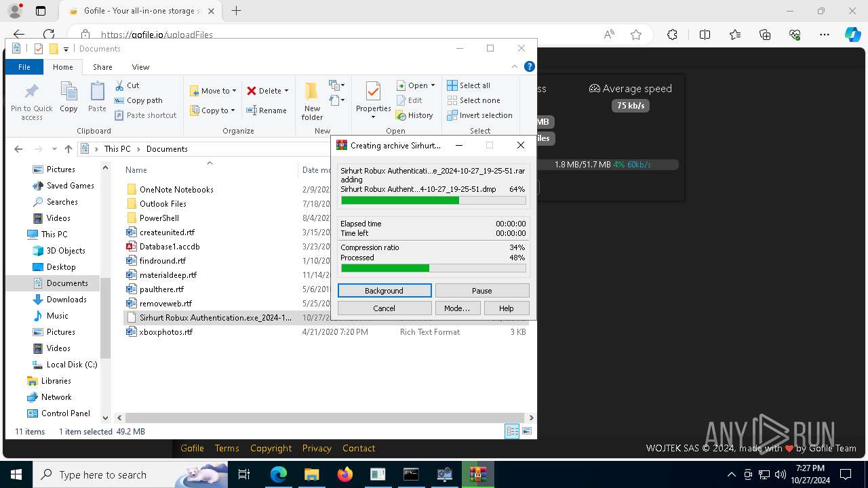
Task: Open the Windows Start menu
Action: (x=16, y=474)
